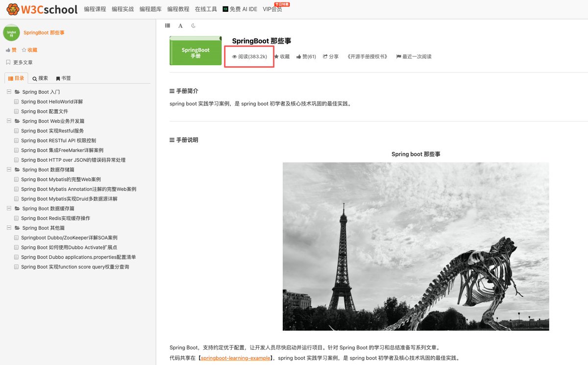The width and height of the screenshot is (588, 365).
Task: Open 编程实战 menu
Action: [x=122, y=9]
